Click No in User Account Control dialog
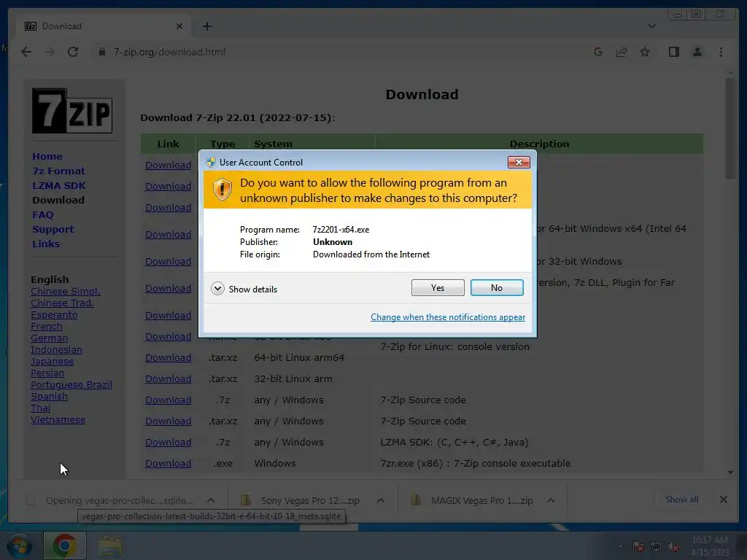 click(x=496, y=287)
